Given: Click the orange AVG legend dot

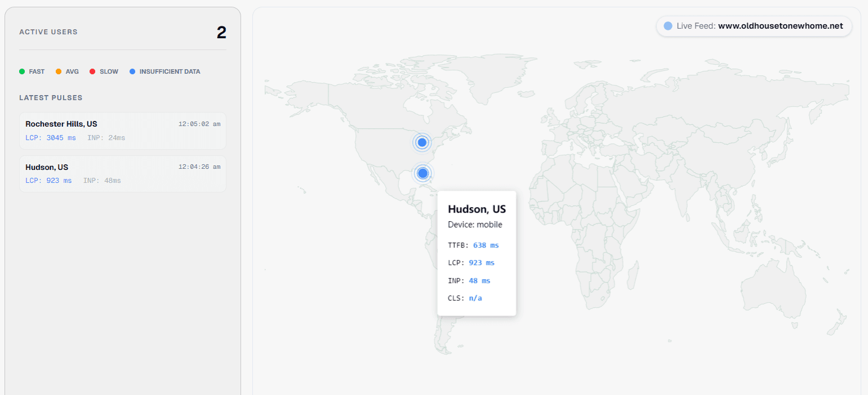Looking at the screenshot, I should pyautogui.click(x=59, y=71).
